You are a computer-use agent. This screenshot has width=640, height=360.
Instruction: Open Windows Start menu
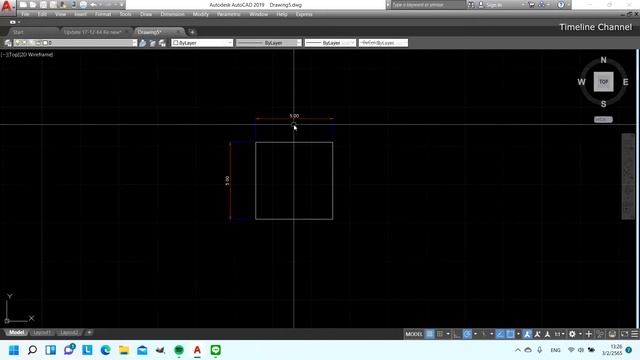click(14, 350)
